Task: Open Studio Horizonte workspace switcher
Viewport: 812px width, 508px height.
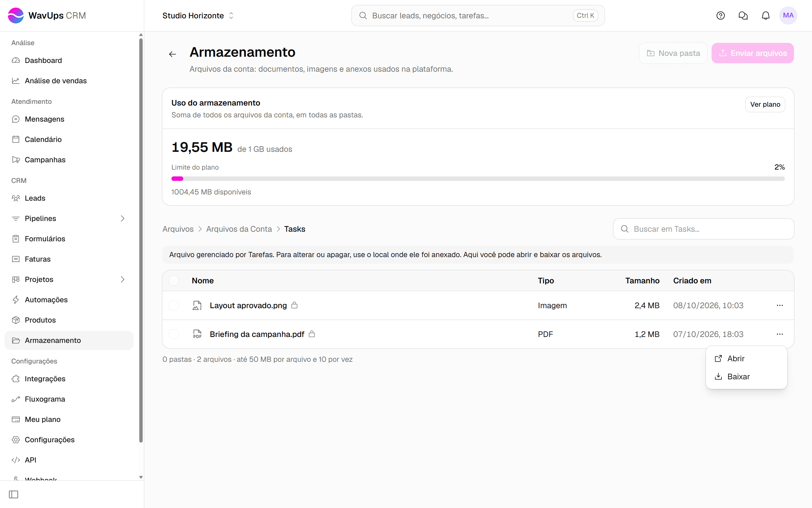Action: pyautogui.click(x=198, y=16)
